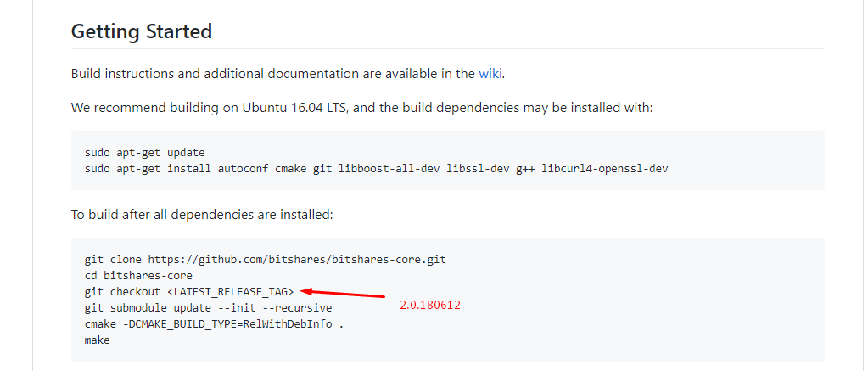Click the 'Build instructions and additional documentation' sentence
Image resolution: width=868 pixels, height=371 pixels.
coord(288,74)
